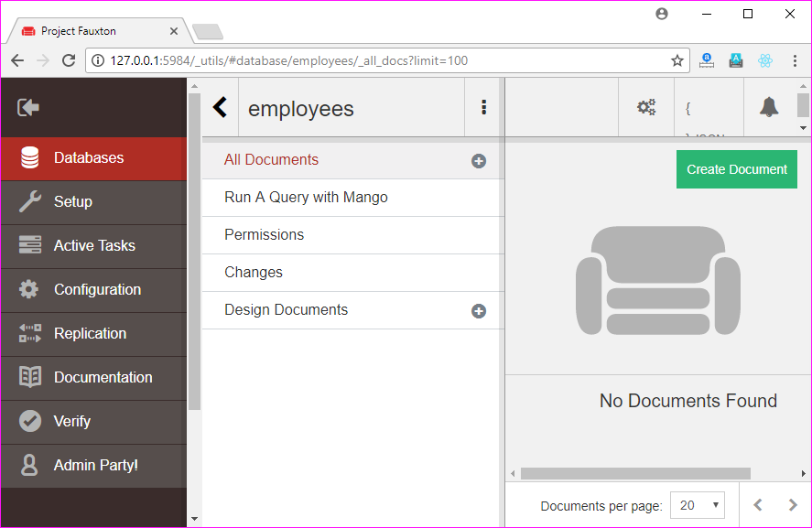The height and width of the screenshot is (528, 812).
Task: Go to previous page of documents
Action: pos(758,505)
